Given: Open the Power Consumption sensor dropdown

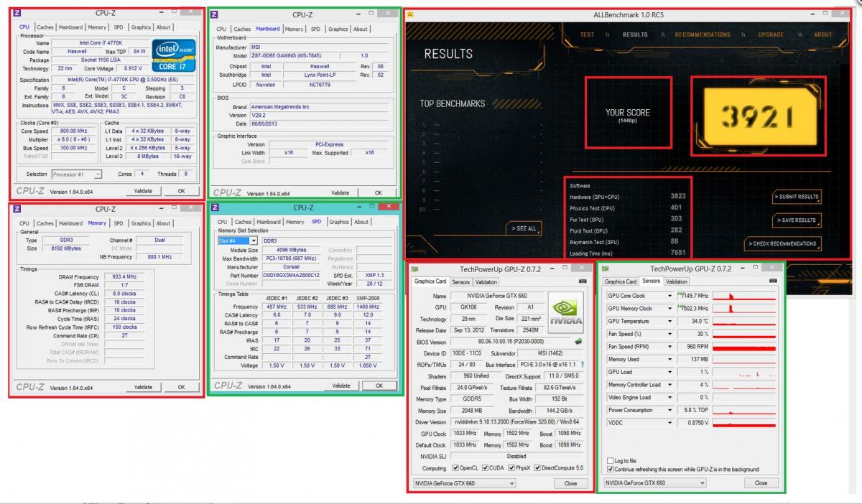Looking at the screenshot, I should 669,410.
